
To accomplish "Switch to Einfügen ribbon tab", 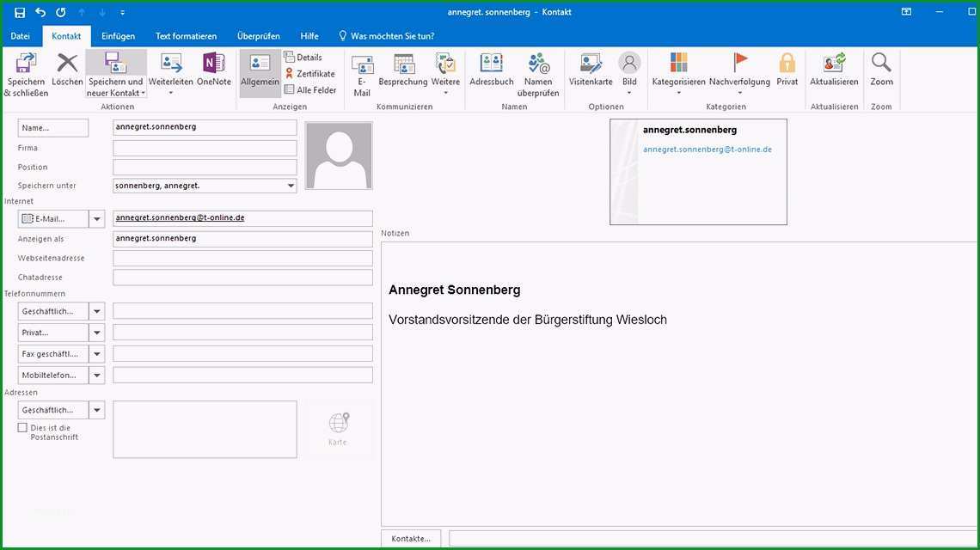I will [x=118, y=35].
